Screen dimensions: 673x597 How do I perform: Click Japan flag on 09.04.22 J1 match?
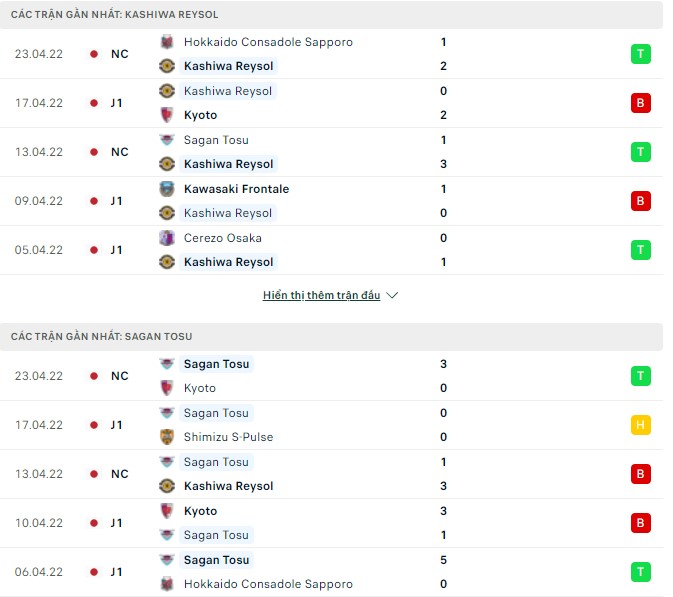[x=94, y=201]
